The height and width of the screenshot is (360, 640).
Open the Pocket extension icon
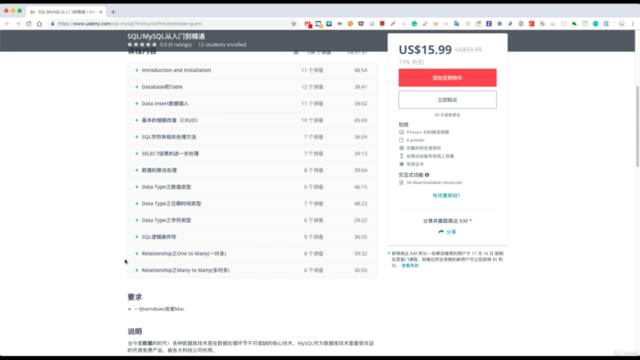click(x=361, y=24)
